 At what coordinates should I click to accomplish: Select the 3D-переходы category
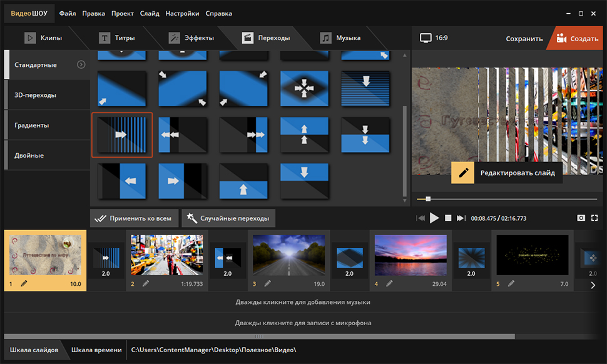tap(47, 95)
